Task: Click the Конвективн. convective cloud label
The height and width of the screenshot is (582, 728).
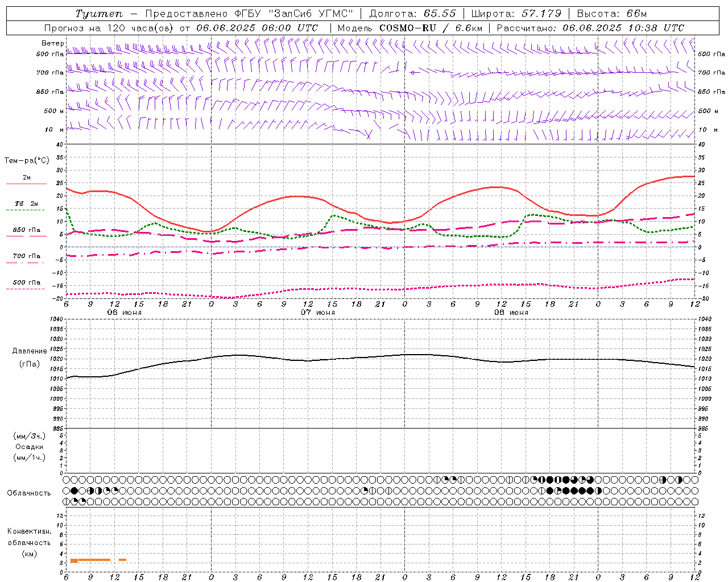Action: [x=29, y=531]
